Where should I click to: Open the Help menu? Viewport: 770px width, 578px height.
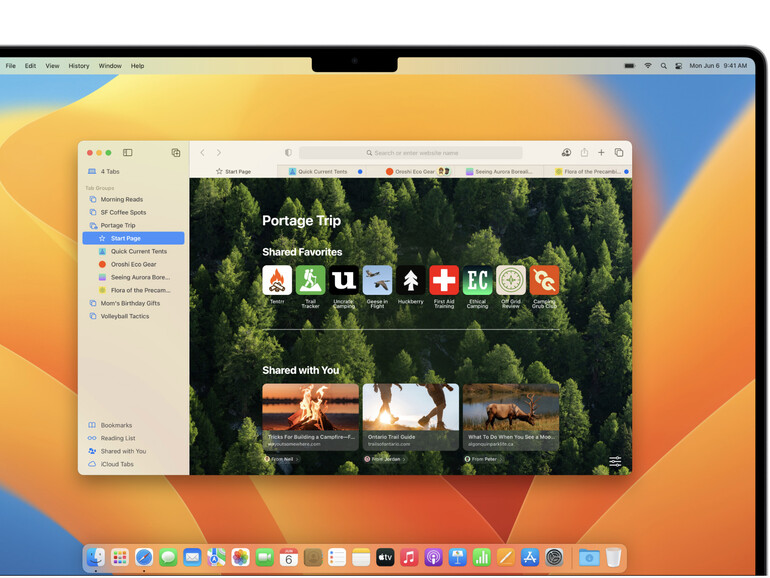pos(138,66)
